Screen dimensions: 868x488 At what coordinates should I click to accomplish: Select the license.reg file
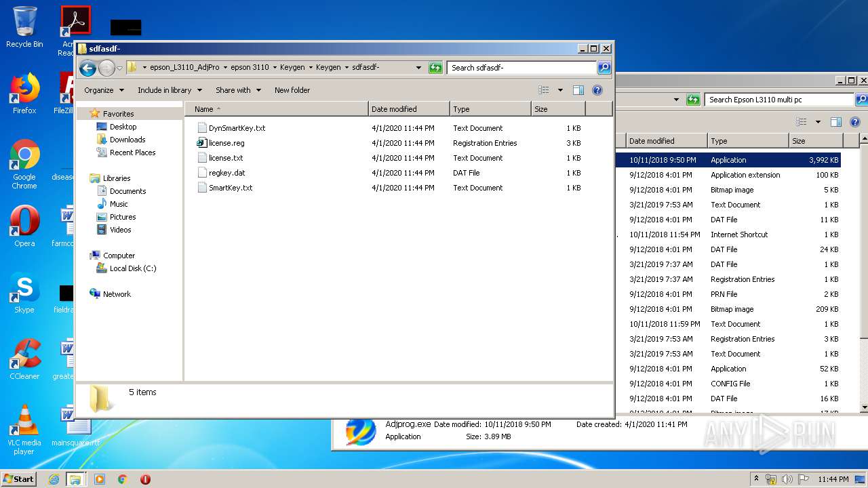point(389,143)
